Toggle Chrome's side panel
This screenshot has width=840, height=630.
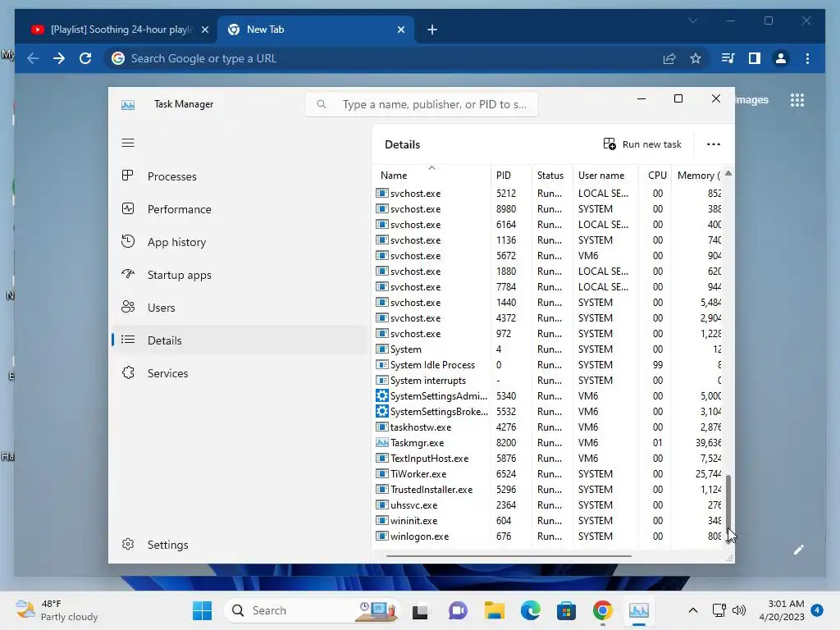click(x=755, y=58)
